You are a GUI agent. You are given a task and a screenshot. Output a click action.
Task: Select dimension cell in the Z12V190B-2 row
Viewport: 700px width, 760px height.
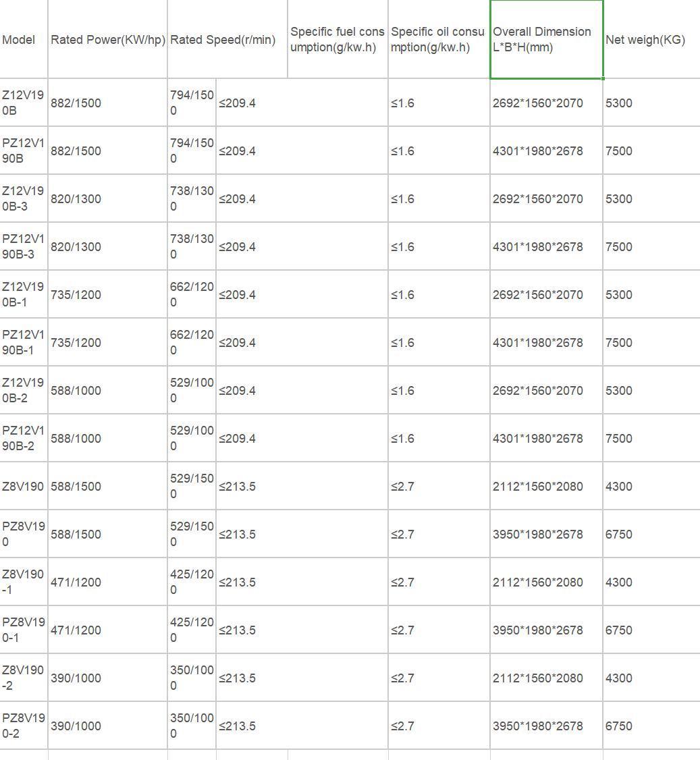point(538,390)
